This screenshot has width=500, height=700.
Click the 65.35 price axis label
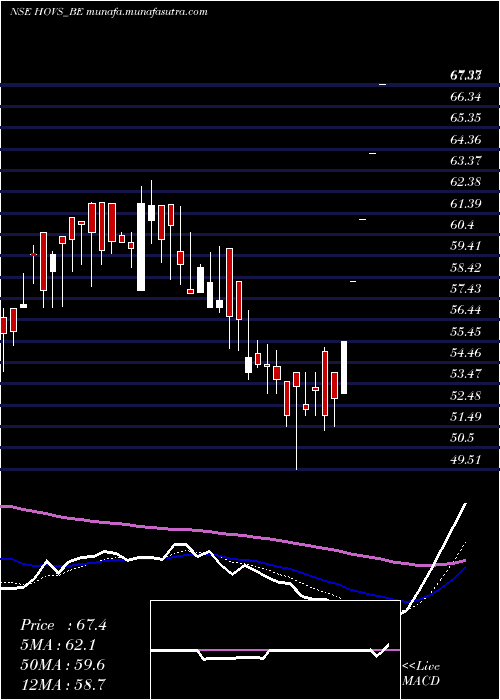[466, 118]
